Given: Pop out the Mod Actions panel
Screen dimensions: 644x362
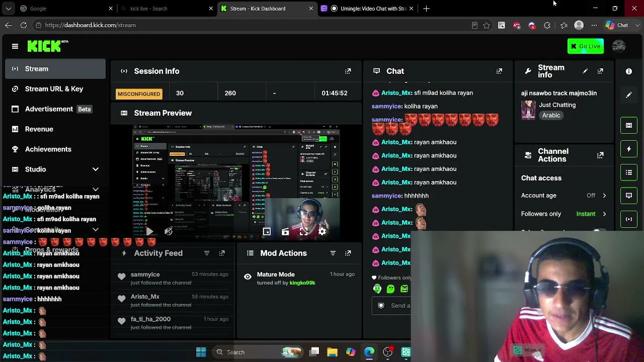Looking at the screenshot, I should 348,253.
